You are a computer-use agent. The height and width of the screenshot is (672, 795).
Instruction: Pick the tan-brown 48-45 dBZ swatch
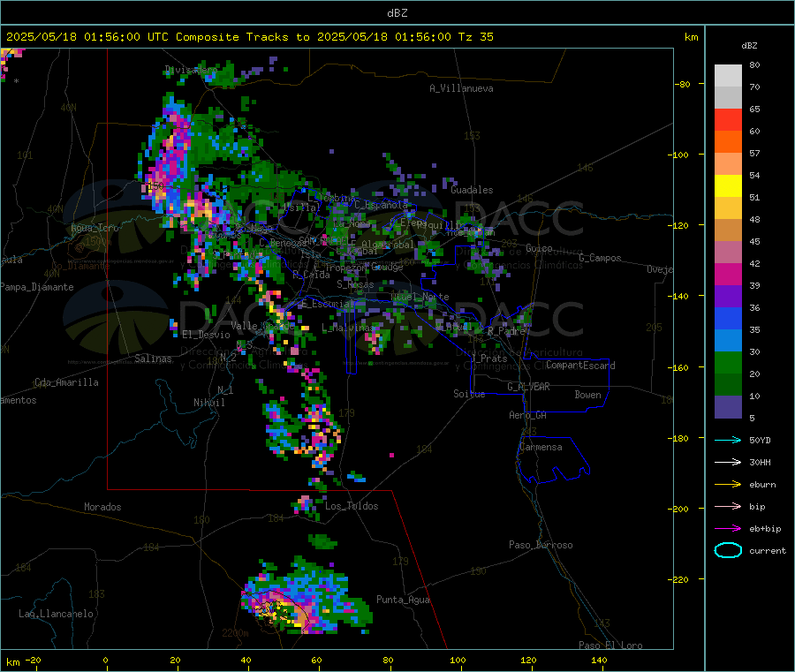(x=728, y=230)
